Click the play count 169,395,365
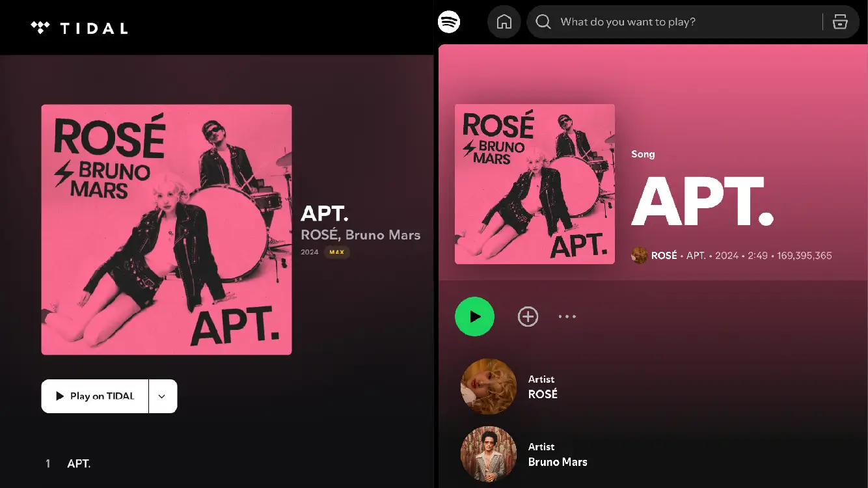 [804, 256]
